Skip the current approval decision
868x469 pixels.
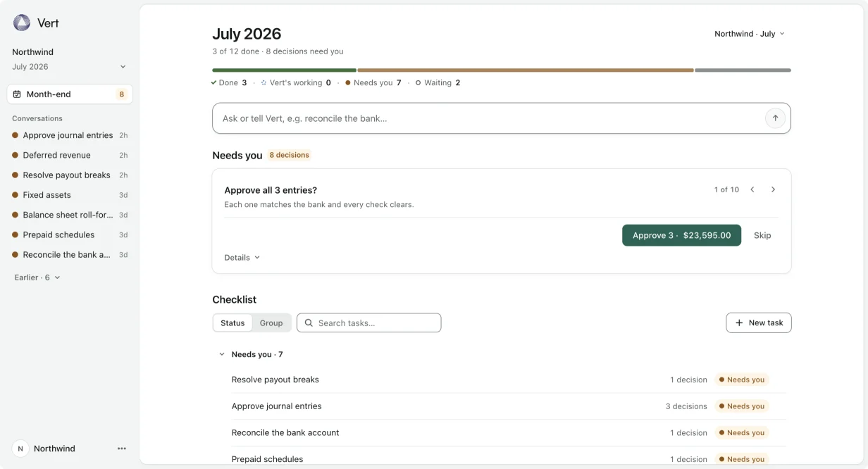(x=762, y=235)
